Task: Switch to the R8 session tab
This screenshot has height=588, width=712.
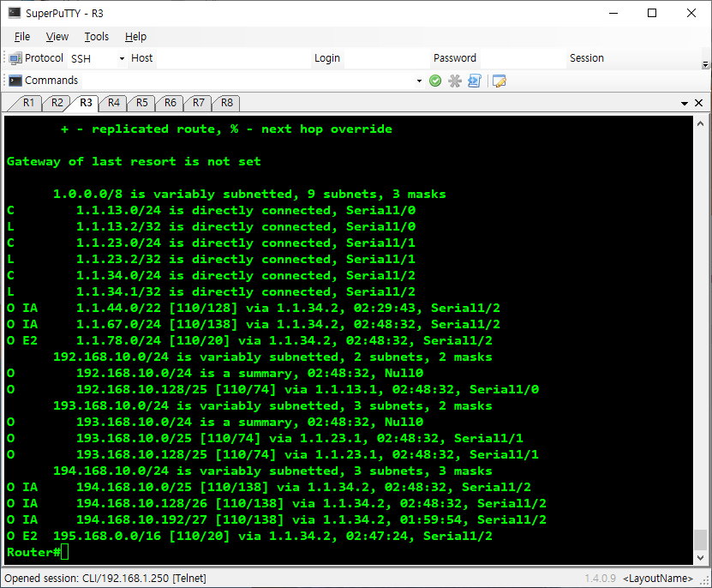Action: [x=226, y=103]
